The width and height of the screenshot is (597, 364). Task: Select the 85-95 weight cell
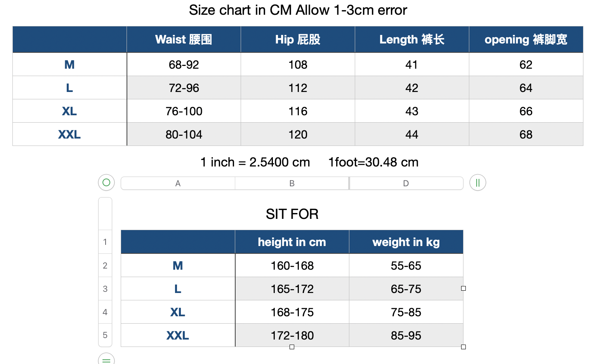406,335
